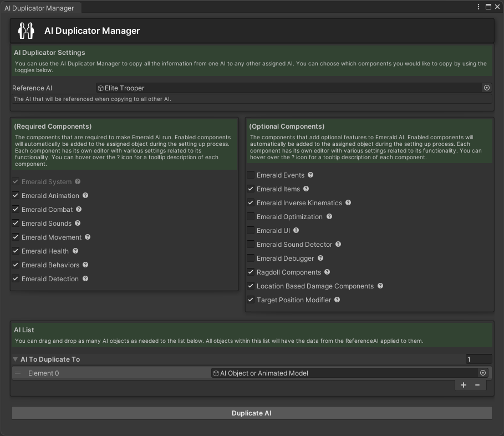Click the Target Position Modifier help icon
The image size is (504, 436).
pos(337,300)
